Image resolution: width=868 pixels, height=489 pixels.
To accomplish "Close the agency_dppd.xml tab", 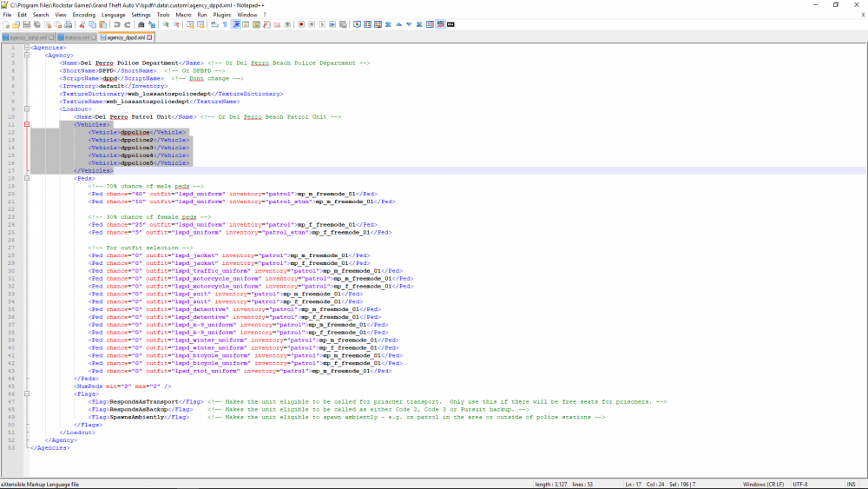I will click(x=149, y=38).
